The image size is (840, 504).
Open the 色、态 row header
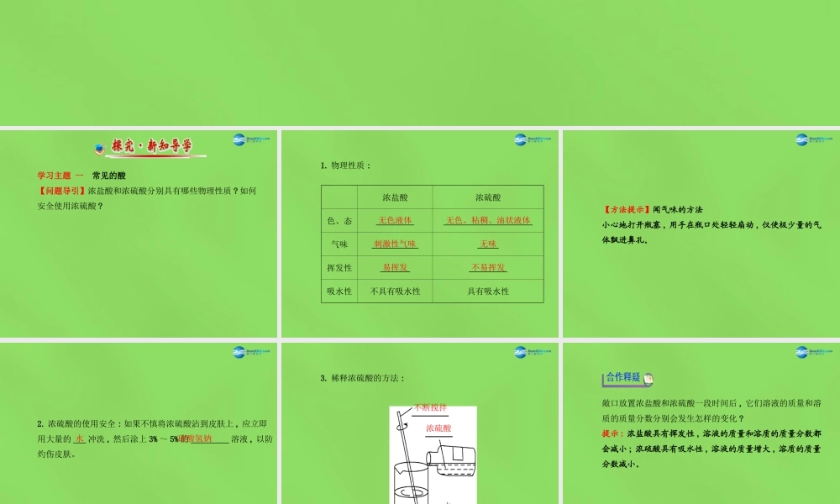339,219
